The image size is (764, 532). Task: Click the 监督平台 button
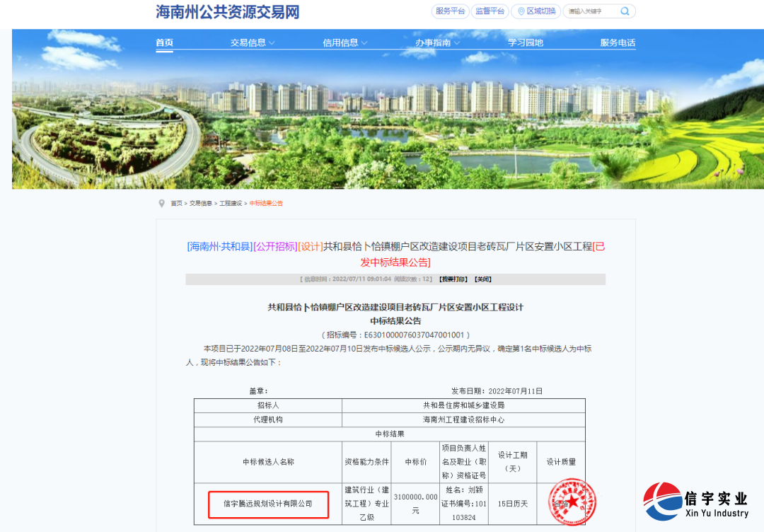(x=490, y=11)
